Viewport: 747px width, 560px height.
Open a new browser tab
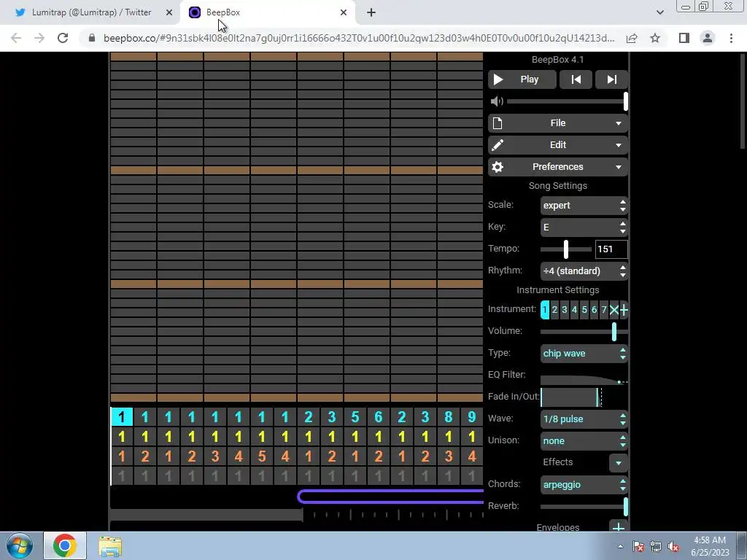coord(371,12)
